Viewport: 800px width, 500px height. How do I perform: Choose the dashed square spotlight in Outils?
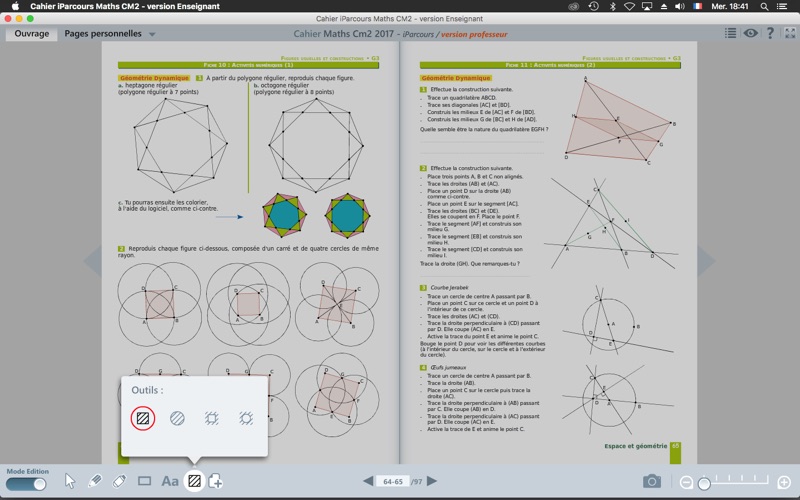coord(212,418)
